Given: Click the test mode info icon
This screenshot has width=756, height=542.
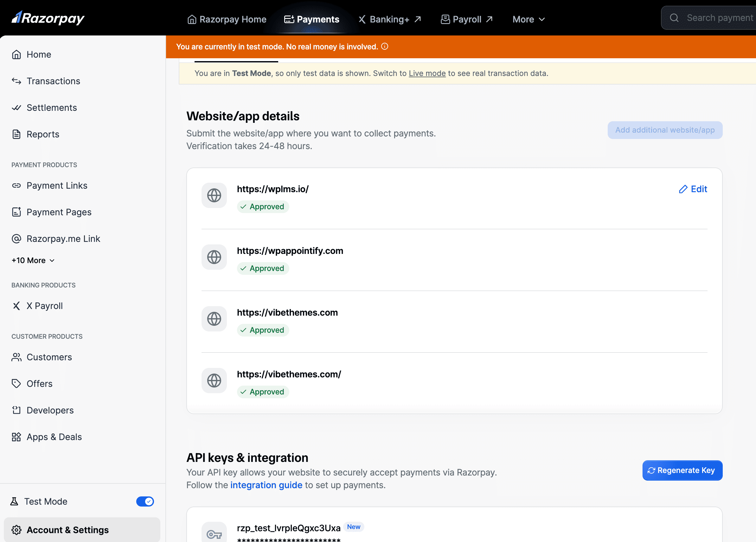Looking at the screenshot, I should 385,46.
